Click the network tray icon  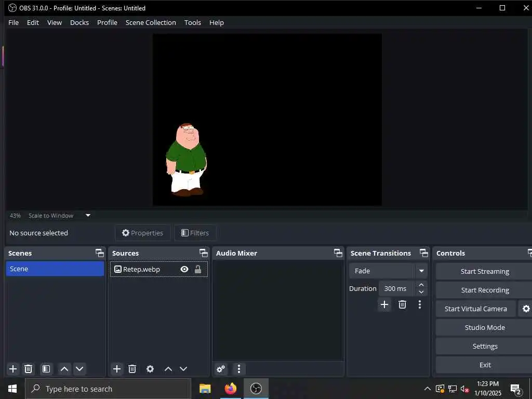(x=453, y=389)
